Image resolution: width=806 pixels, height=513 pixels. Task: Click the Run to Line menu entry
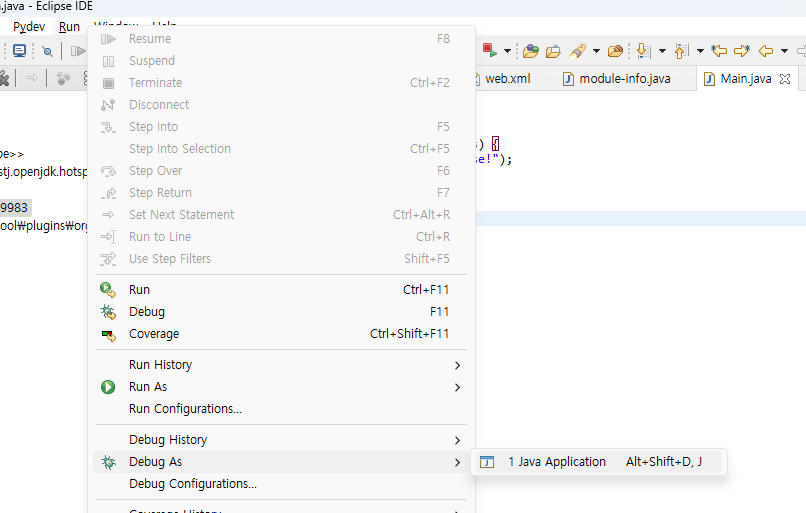click(281, 237)
